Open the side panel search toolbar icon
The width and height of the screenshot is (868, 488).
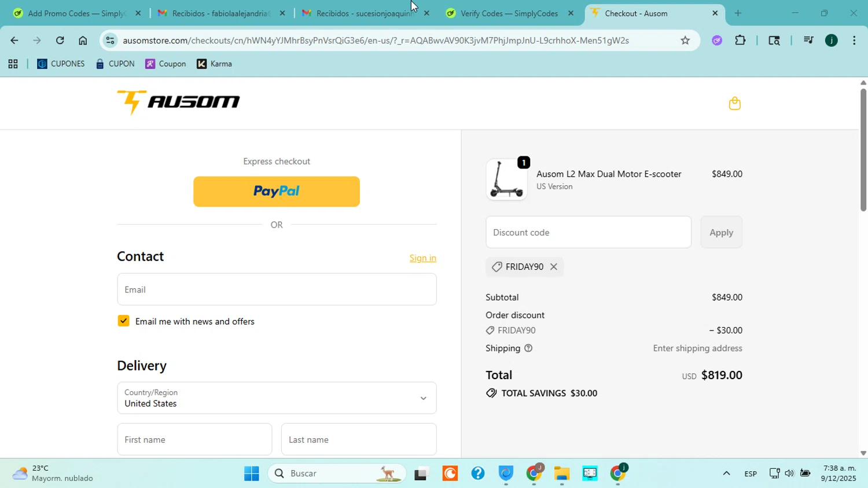pyautogui.click(x=774, y=41)
